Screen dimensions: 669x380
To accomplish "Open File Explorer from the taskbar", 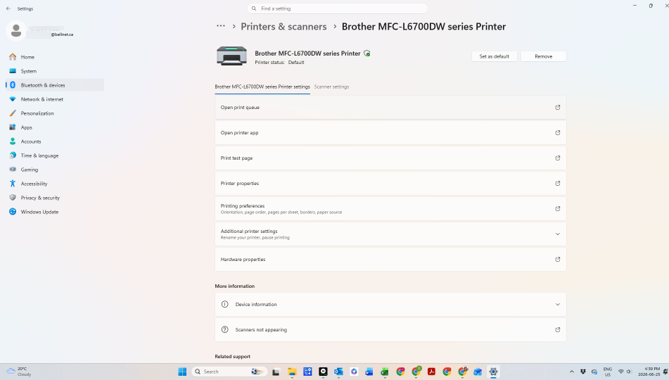I will (292, 371).
